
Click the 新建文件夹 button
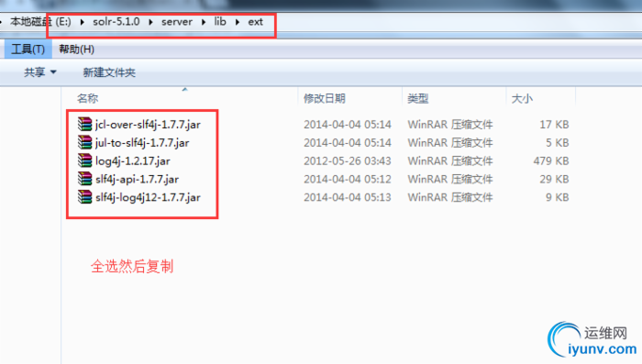point(109,72)
